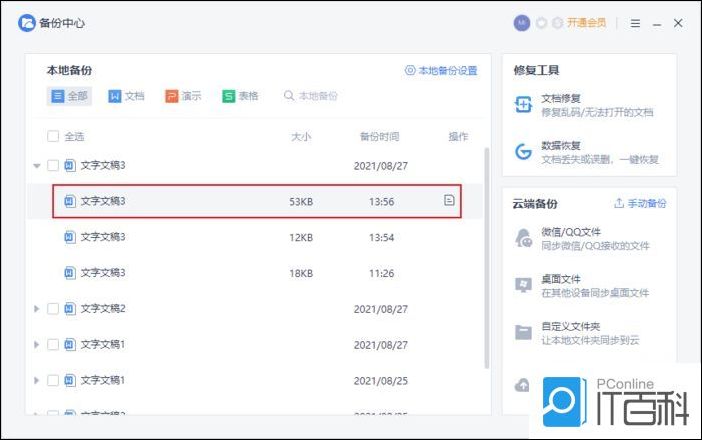Click the 大小 column header
Viewport: 702px width, 440px height.
pos(301,137)
